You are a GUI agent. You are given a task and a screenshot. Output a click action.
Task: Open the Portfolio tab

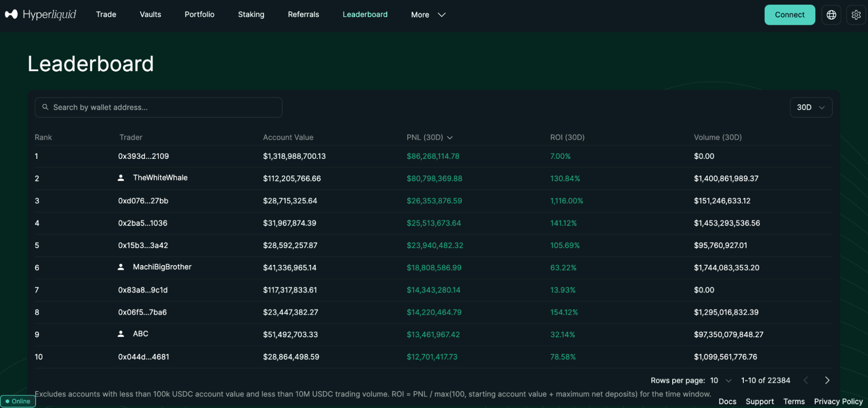click(199, 14)
